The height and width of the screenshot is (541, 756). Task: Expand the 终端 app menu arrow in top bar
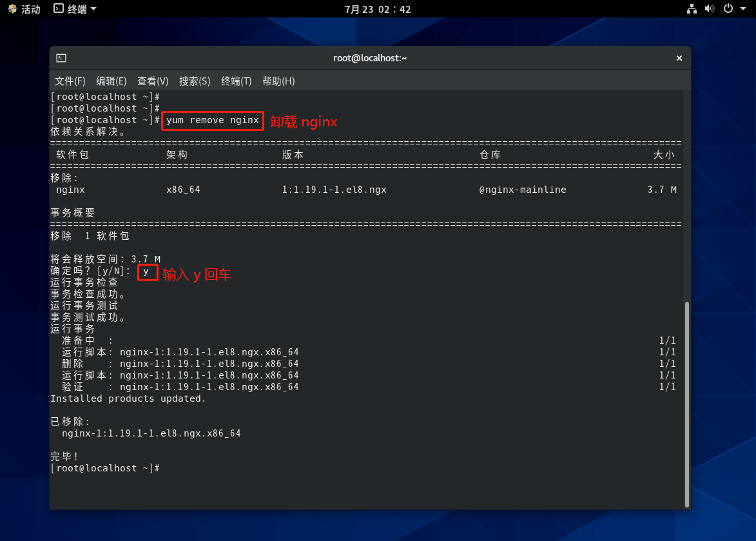tap(93, 9)
